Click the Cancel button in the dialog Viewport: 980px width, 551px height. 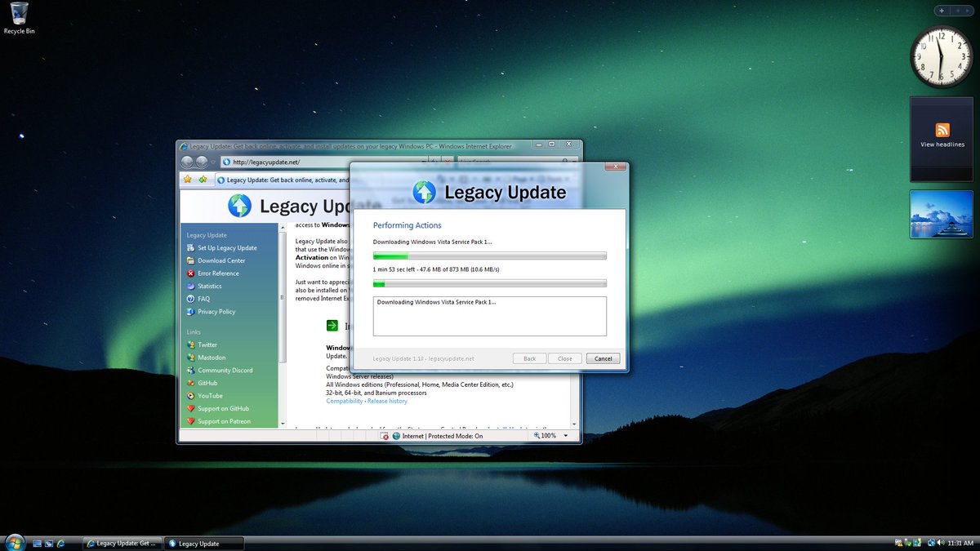click(x=604, y=358)
